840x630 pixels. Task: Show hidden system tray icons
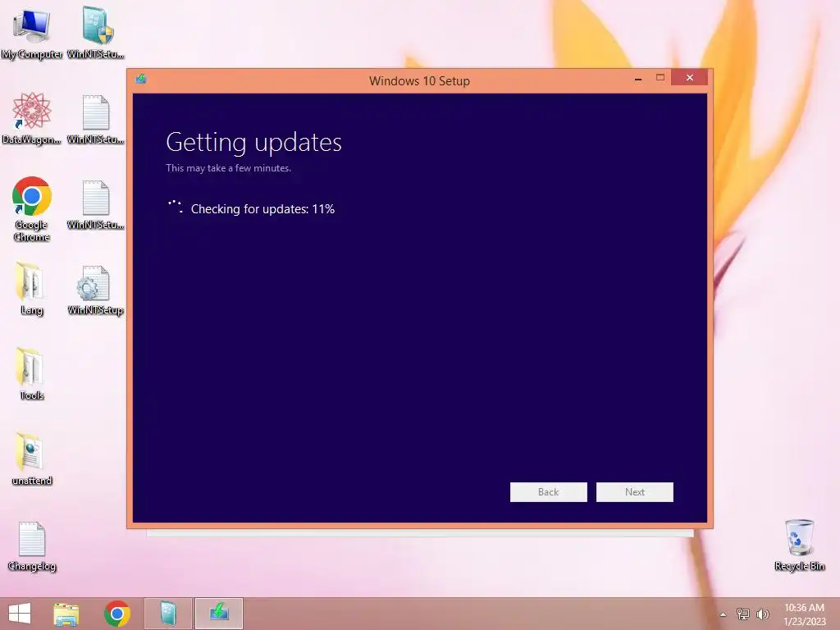pos(724,614)
